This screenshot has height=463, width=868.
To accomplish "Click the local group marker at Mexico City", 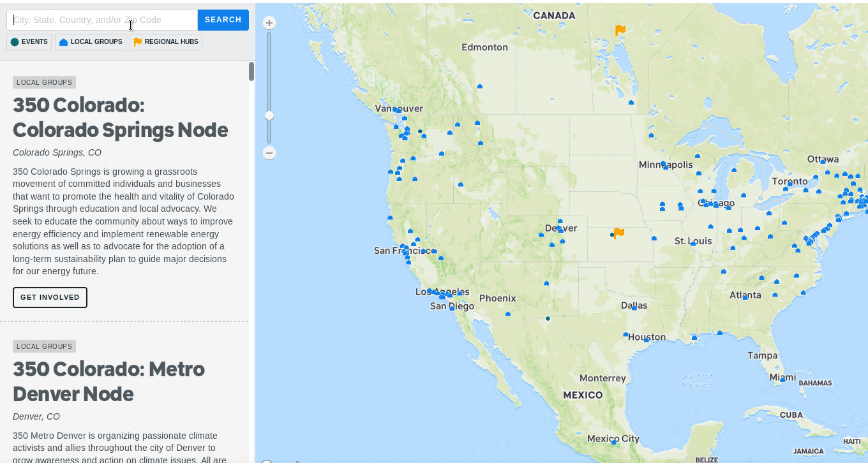I will click(614, 442).
